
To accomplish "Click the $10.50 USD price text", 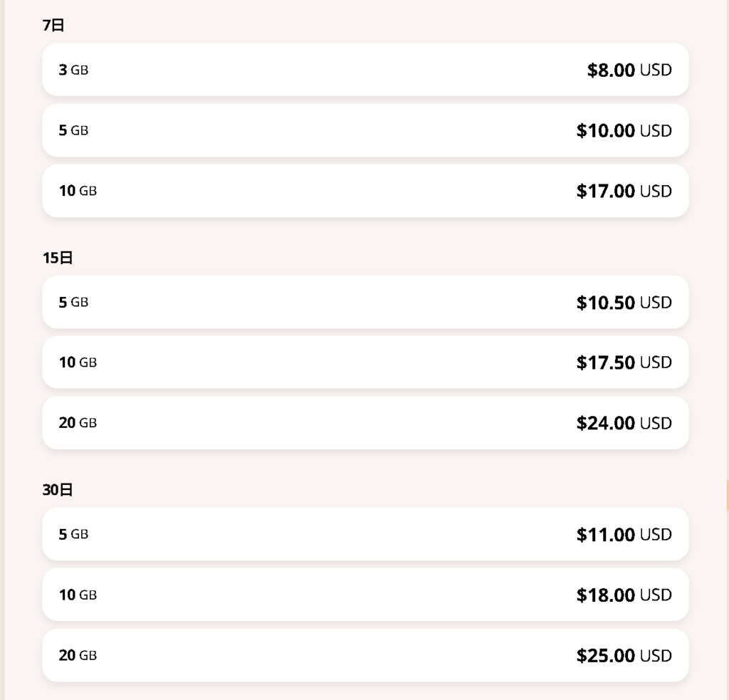I will pyautogui.click(x=624, y=303).
